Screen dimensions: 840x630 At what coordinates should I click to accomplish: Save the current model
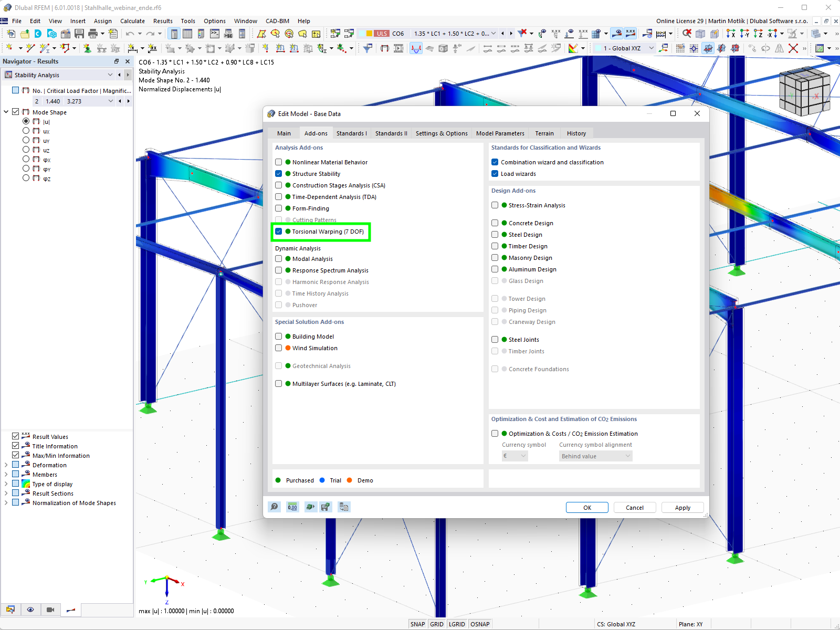(x=79, y=33)
